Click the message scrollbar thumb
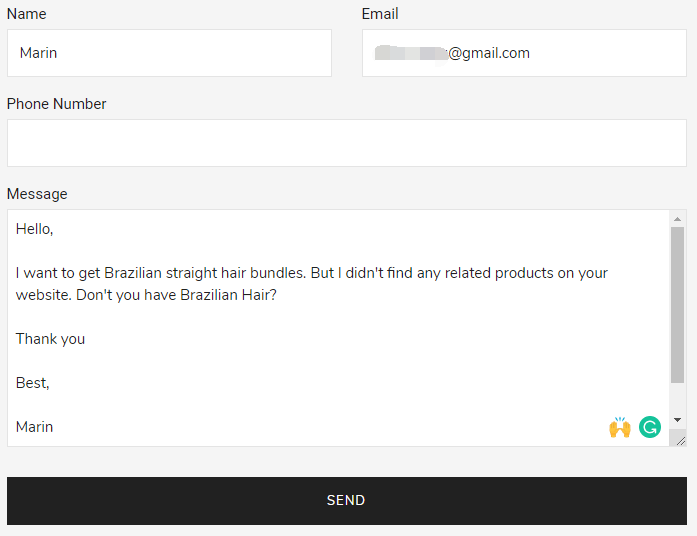The height and width of the screenshot is (536, 697). (x=677, y=305)
